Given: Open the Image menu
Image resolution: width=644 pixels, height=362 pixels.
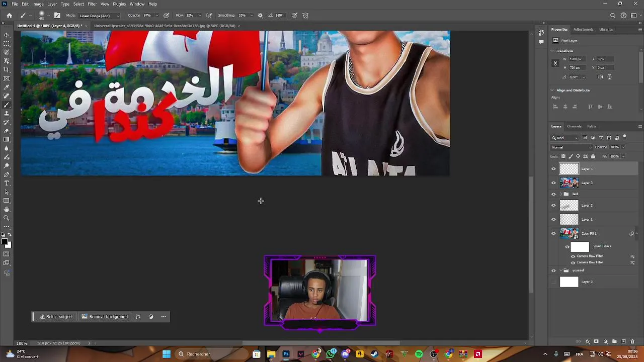Looking at the screenshot, I should 38,4.
